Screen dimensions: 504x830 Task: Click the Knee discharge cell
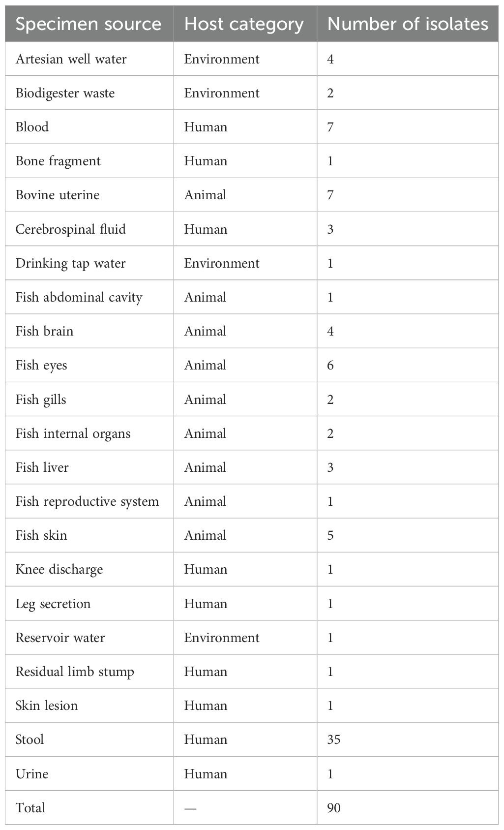[59, 569]
